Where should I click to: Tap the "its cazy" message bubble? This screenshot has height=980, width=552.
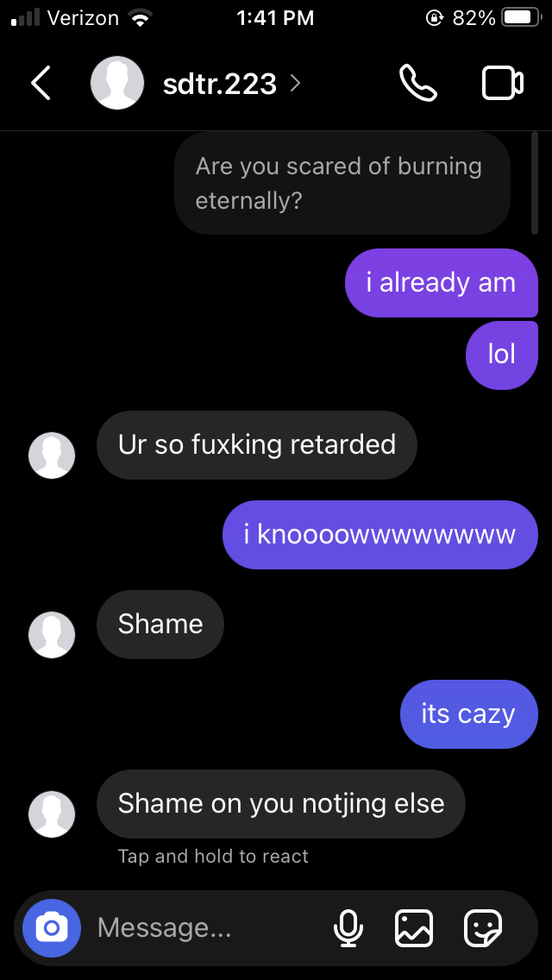(x=469, y=713)
